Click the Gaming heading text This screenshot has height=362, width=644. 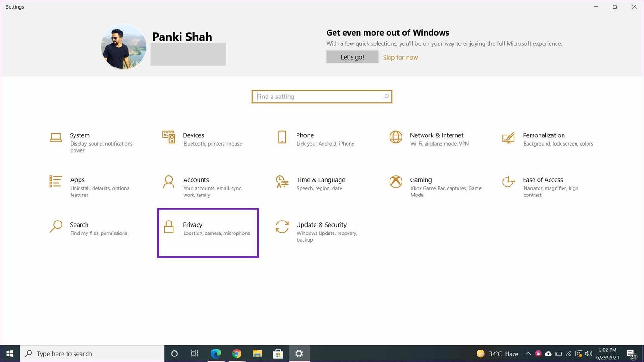421,180
